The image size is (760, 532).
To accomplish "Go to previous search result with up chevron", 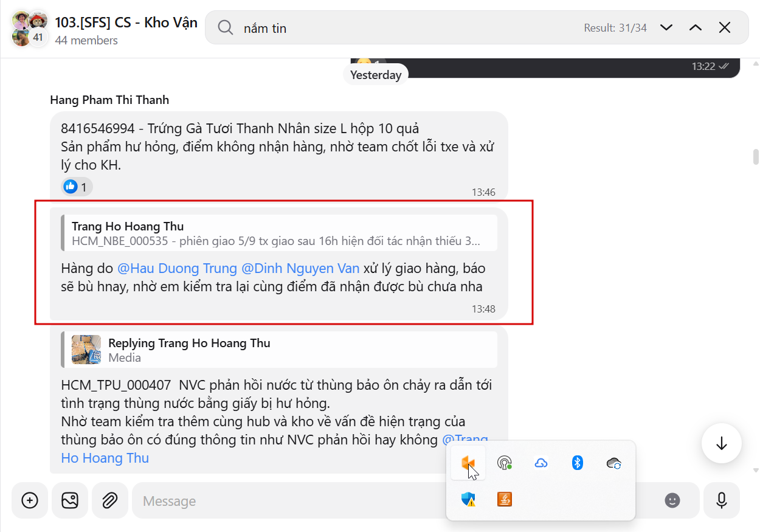I will (696, 27).
